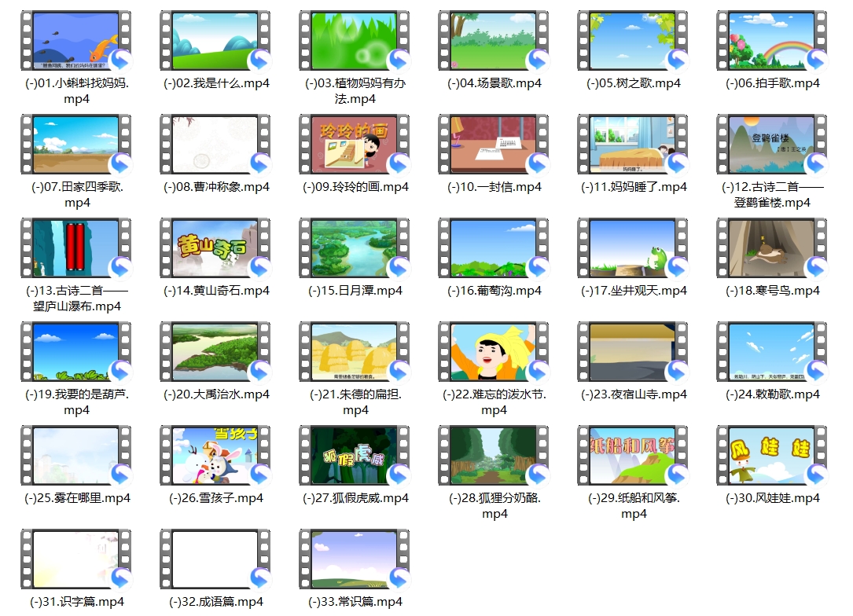Open the 09.玲玲的画.mp4 video thumbnail
The image size is (853, 616).
tap(355, 145)
